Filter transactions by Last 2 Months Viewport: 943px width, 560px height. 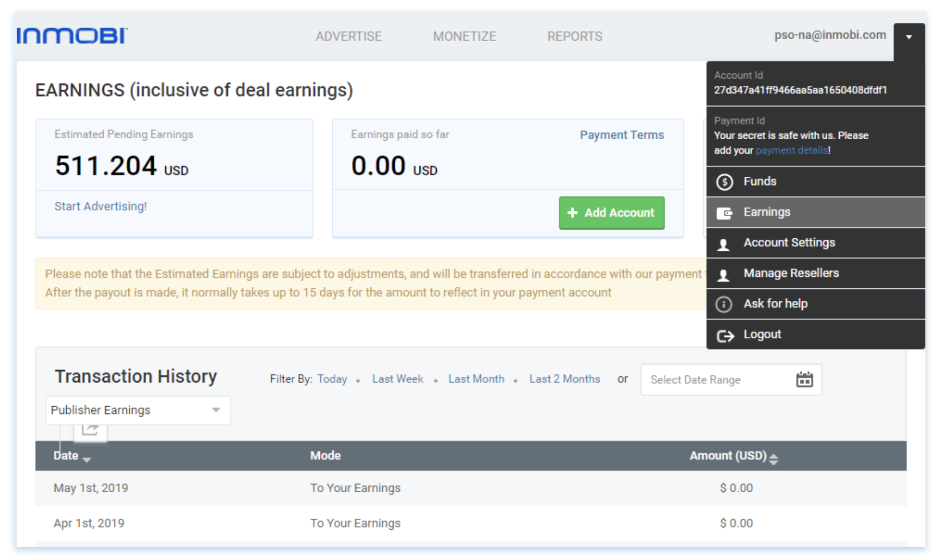pyautogui.click(x=565, y=379)
